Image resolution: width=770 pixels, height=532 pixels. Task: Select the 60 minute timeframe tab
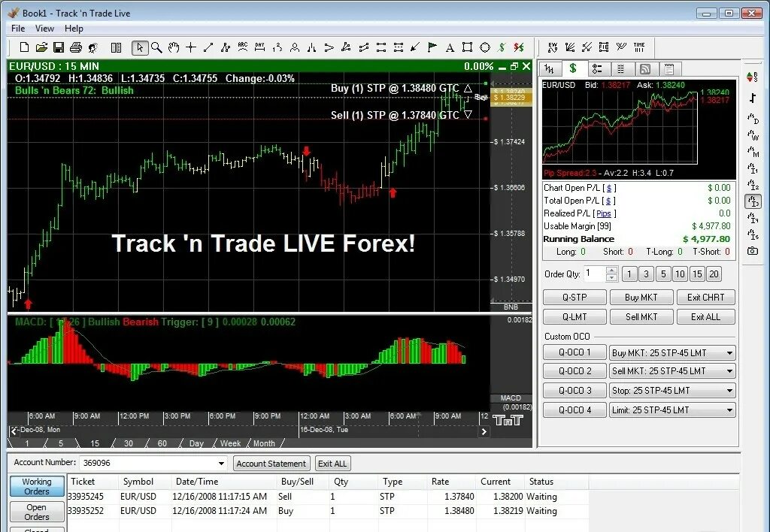tap(162, 443)
